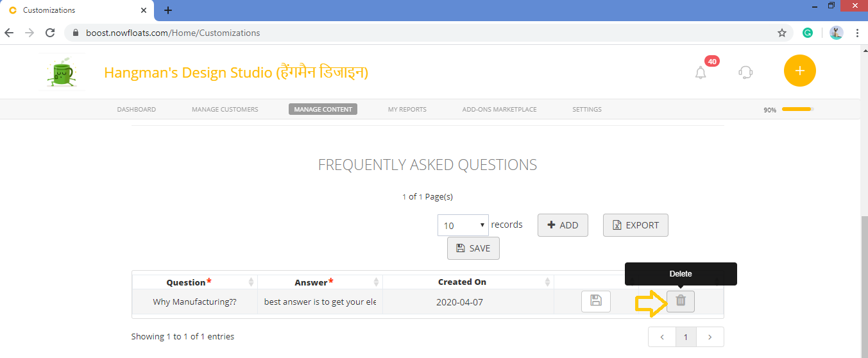Viewport: 868px width, 358px height.
Task: Click the green mug business logo
Action: pos(62,73)
